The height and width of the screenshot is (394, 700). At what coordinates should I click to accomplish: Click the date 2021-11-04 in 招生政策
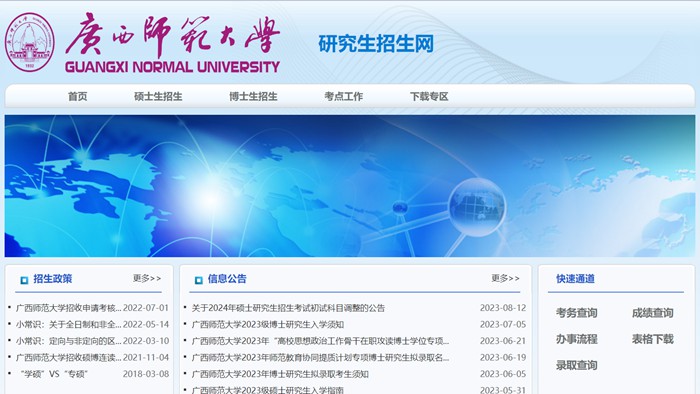(x=146, y=357)
